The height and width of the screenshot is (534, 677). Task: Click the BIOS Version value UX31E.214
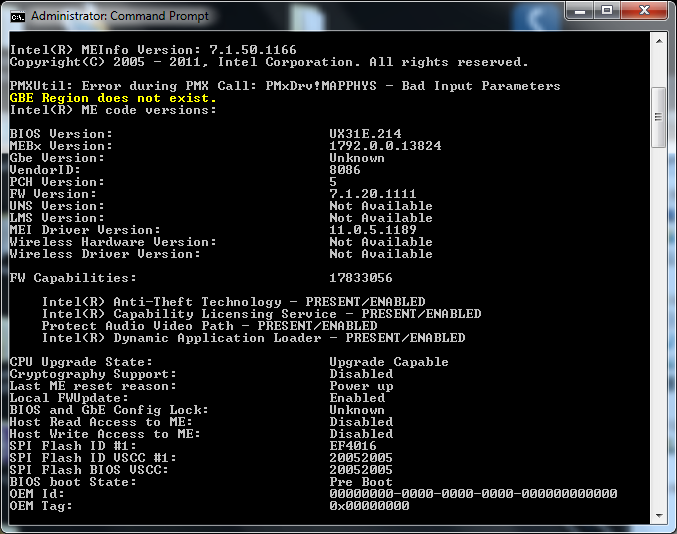tap(365, 134)
